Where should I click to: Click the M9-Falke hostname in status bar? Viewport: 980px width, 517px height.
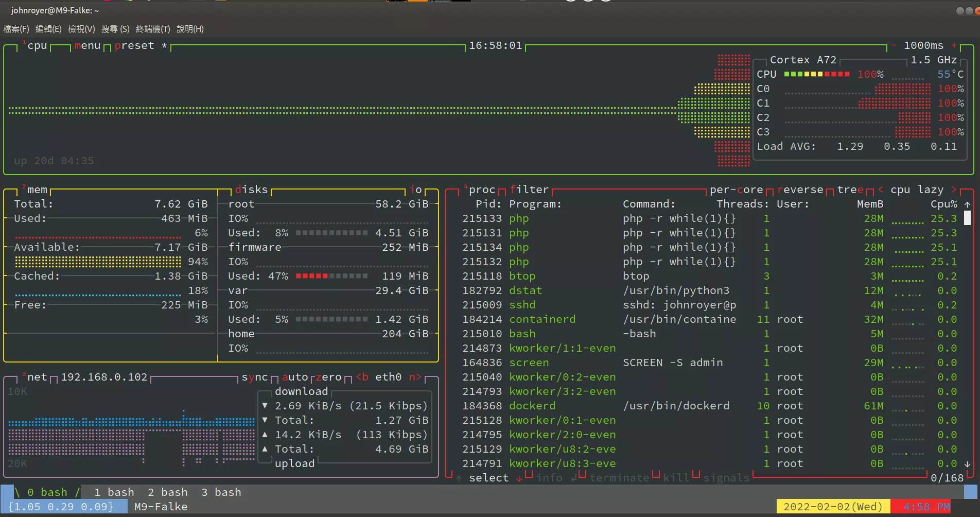(x=161, y=507)
